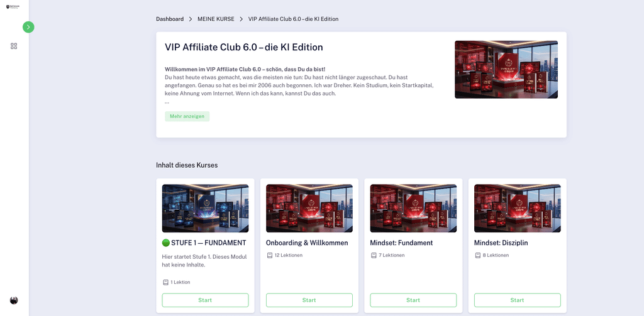The width and height of the screenshot is (644, 316).
Task: Open MEINE KURSE breadcrumb
Action: [x=216, y=19]
